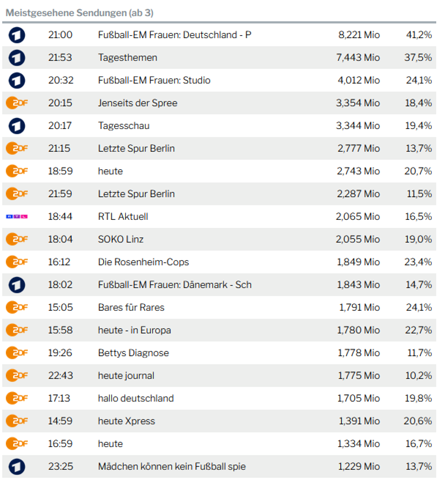The height and width of the screenshot is (480, 445).
Task: Click the 8,221 Mio viewer figure
Action: tap(359, 35)
